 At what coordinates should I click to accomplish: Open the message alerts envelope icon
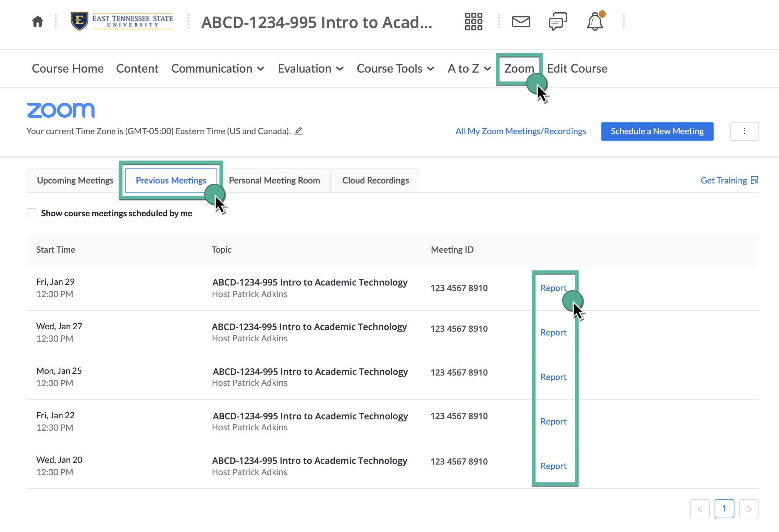click(521, 22)
